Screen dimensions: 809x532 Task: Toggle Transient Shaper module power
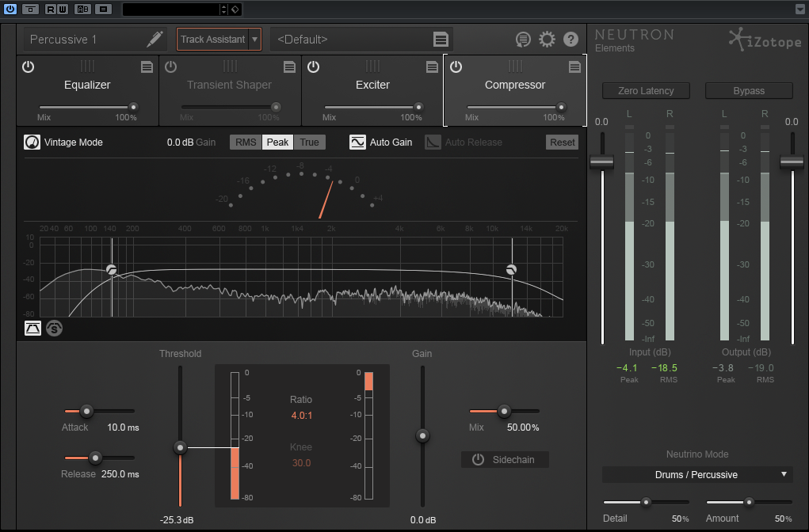click(171, 66)
